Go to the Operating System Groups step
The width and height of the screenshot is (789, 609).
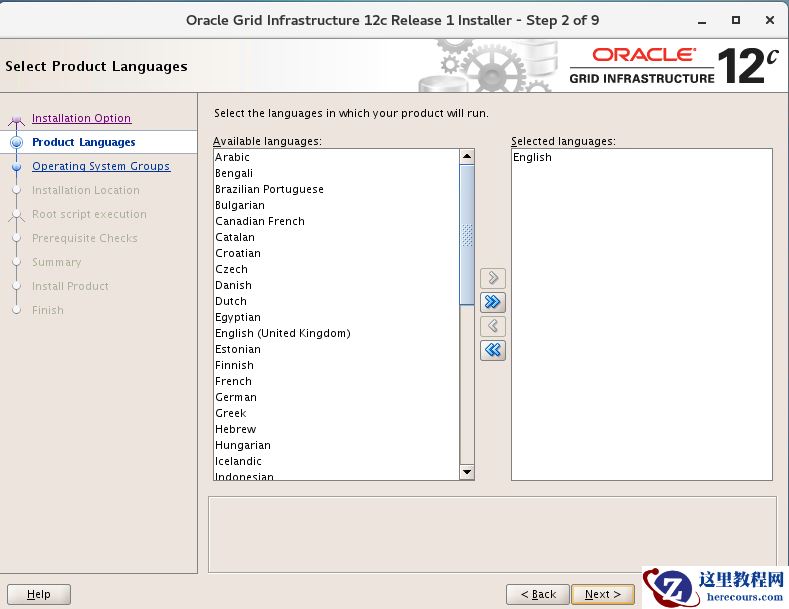pos(101,166)
